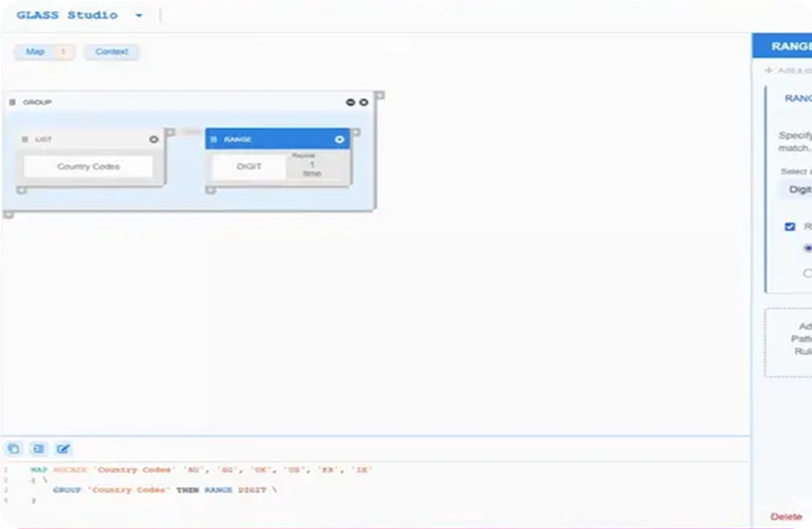Click the edit code pencil icon
Viewport: 812px width, 529px height.
pyautogui.click(x=64, y=449)
